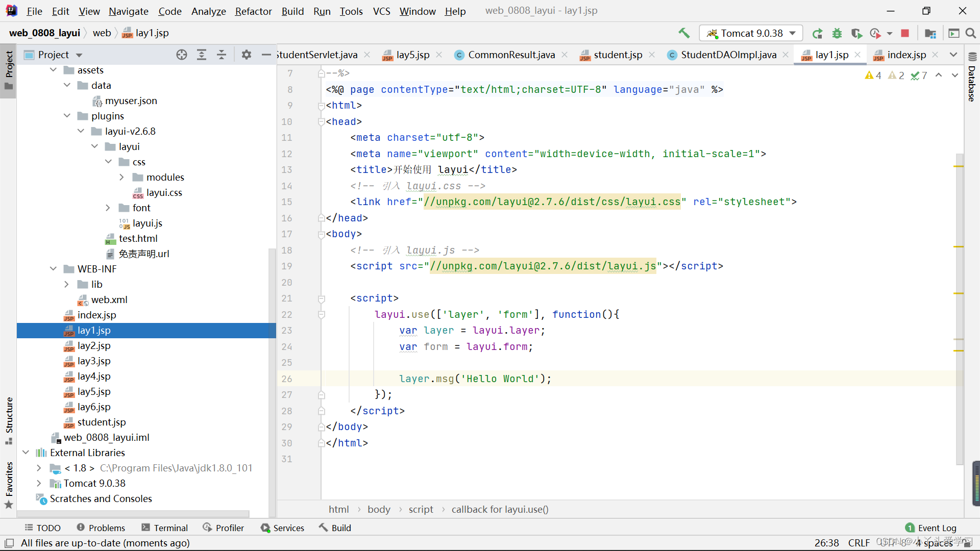This screenshot has height=551, width=980.
Task: Expand the lib folder
Action: (66, 284)
